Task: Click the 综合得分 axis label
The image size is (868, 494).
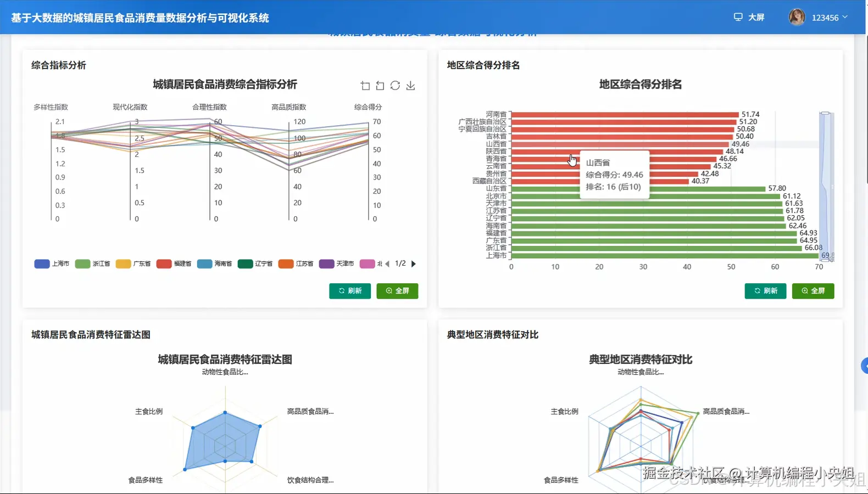Action: click(x=368, y=107)
